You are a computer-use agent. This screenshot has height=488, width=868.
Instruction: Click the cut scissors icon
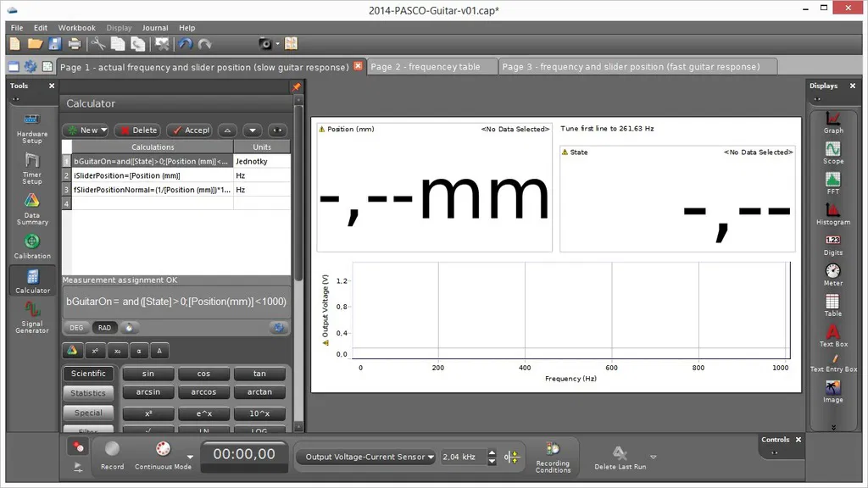pyautogui.click(x=98, y=44)
